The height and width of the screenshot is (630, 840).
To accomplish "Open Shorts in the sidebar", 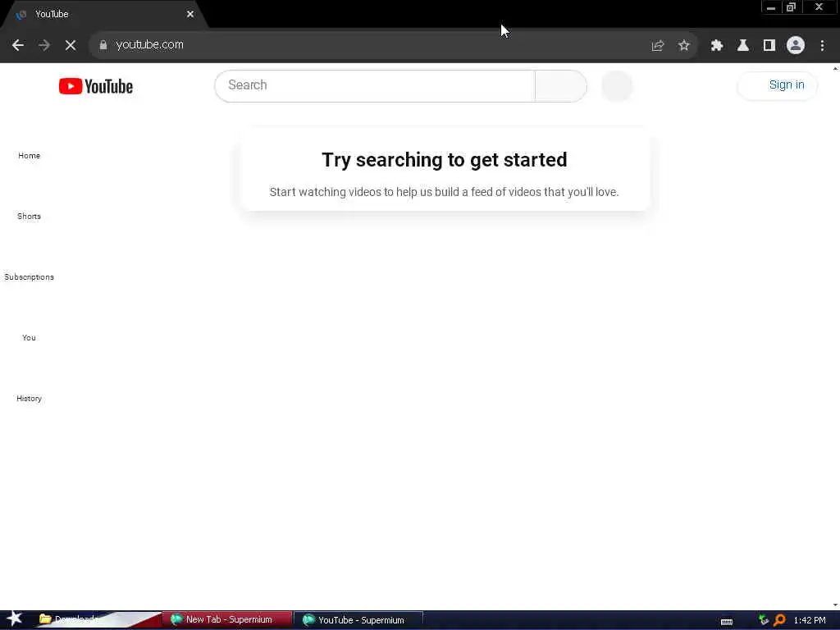I will [x=29, y=216].
